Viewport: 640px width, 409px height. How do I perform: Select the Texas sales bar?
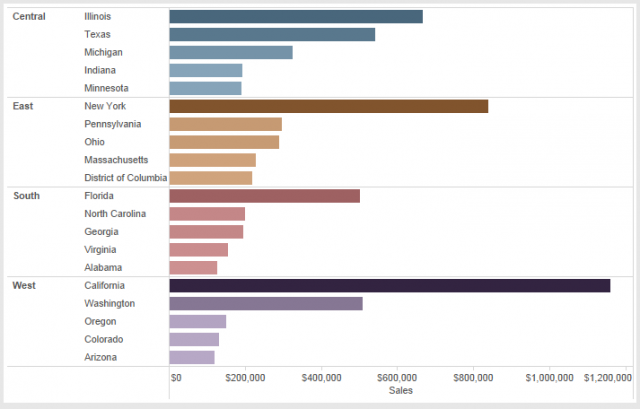coord(272,35)
